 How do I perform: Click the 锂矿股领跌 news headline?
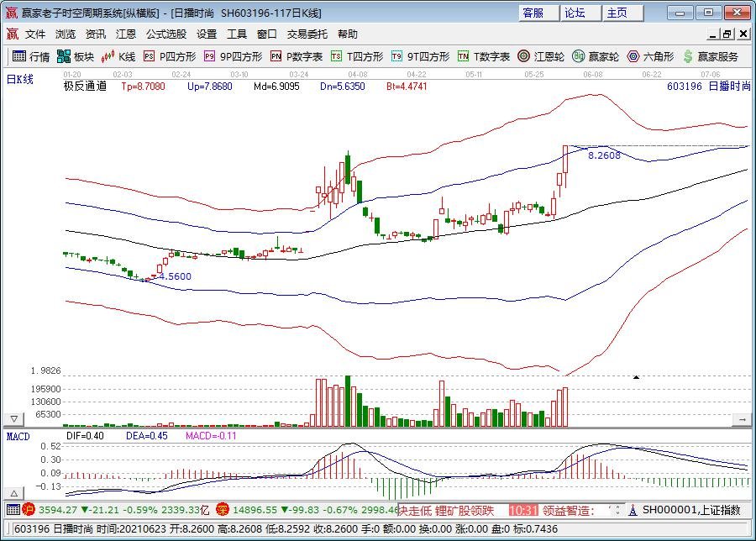coord(465,510)
